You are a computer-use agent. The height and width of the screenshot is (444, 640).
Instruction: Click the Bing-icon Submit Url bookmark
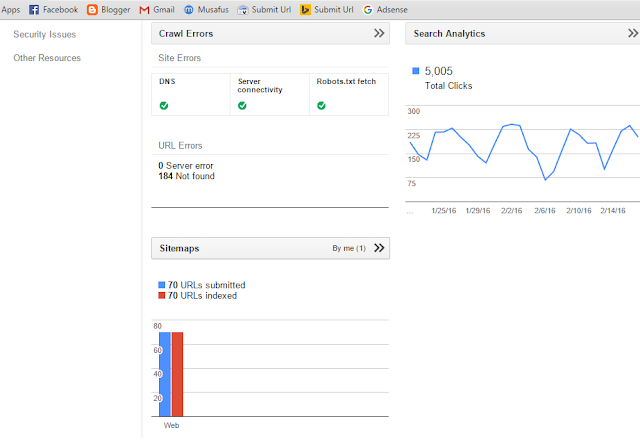[305, 9]
